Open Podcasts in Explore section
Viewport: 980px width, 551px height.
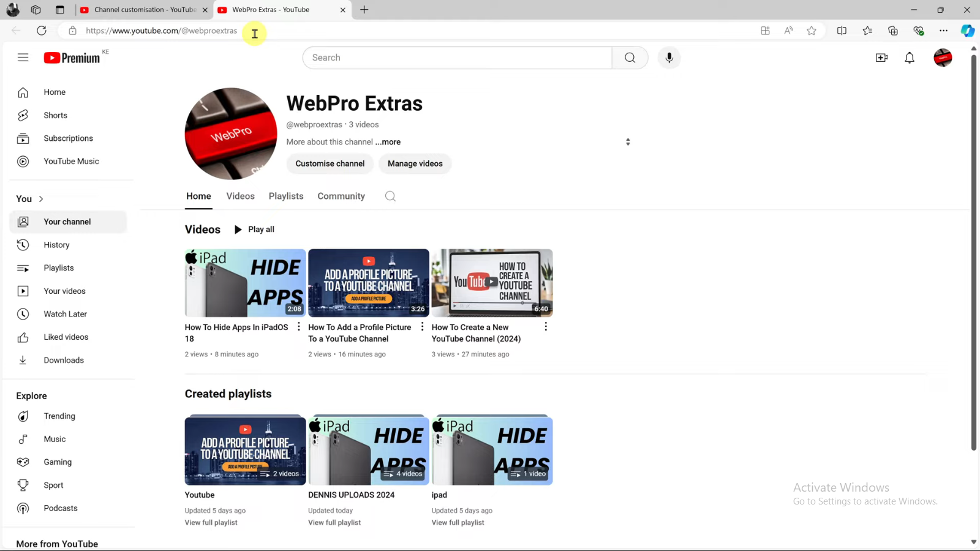point(68,508)
